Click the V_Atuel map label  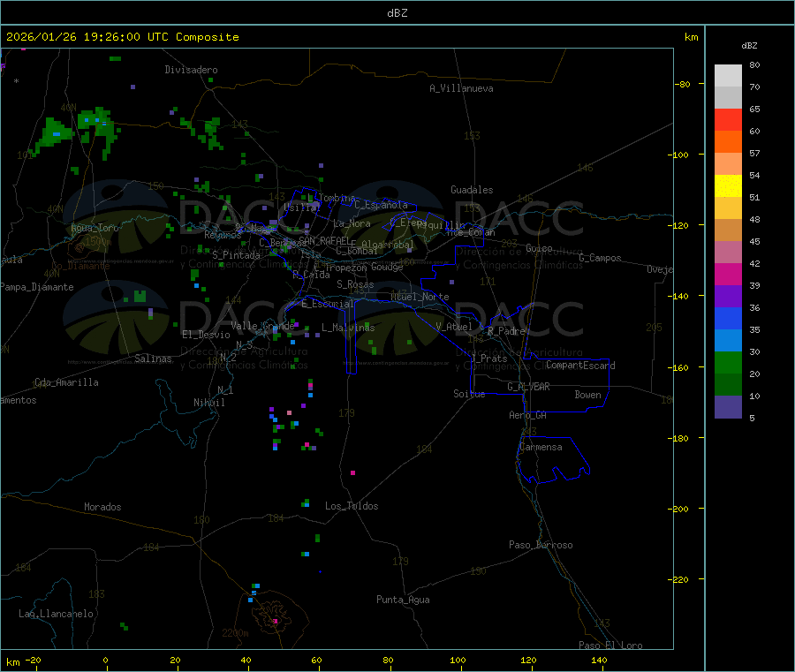[x=454, y=327]
